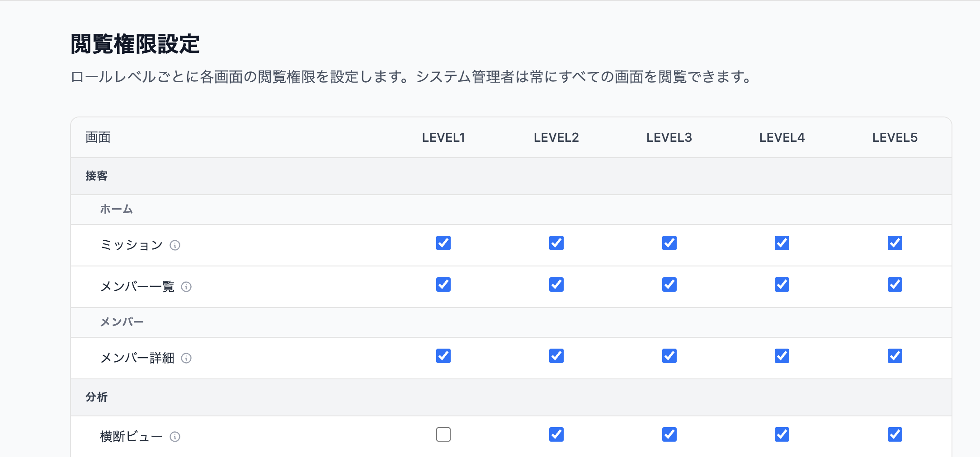Uncheck 横断ビュー for LEVEL2
This screenshot has height=457, width=980.
coord(556,434)
